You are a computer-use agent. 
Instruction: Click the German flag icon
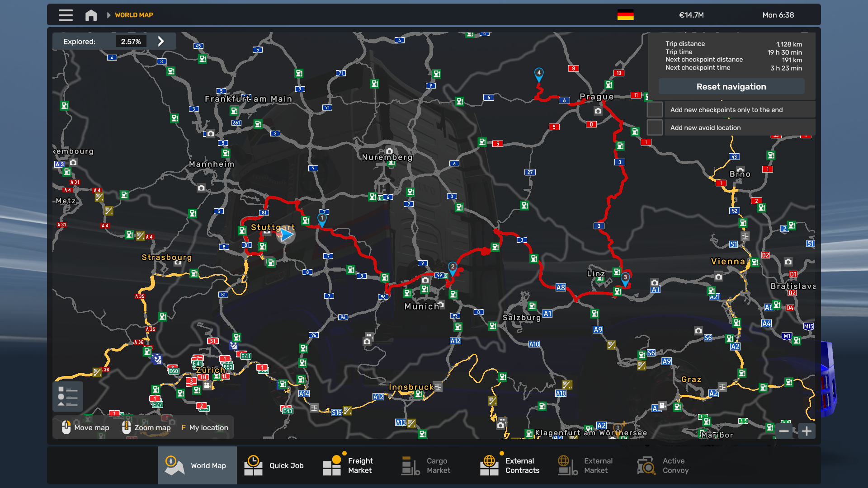point(625,15)
